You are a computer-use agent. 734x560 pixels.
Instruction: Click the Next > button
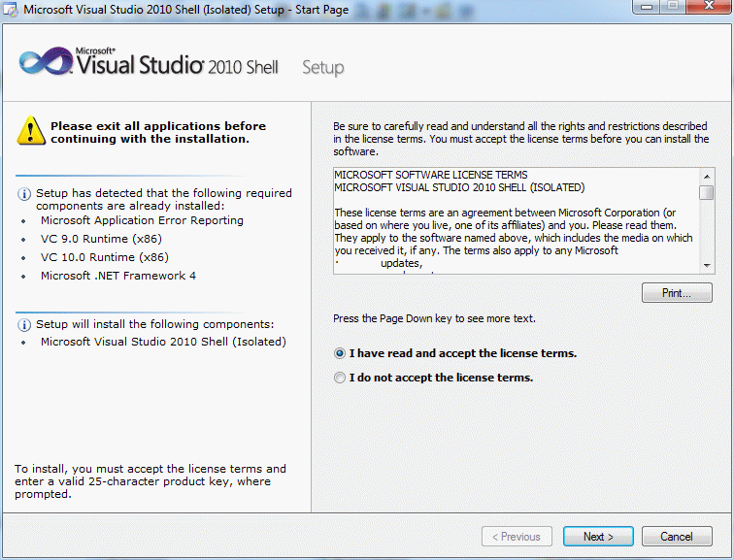pyautogui.click(x=598, y=536)
